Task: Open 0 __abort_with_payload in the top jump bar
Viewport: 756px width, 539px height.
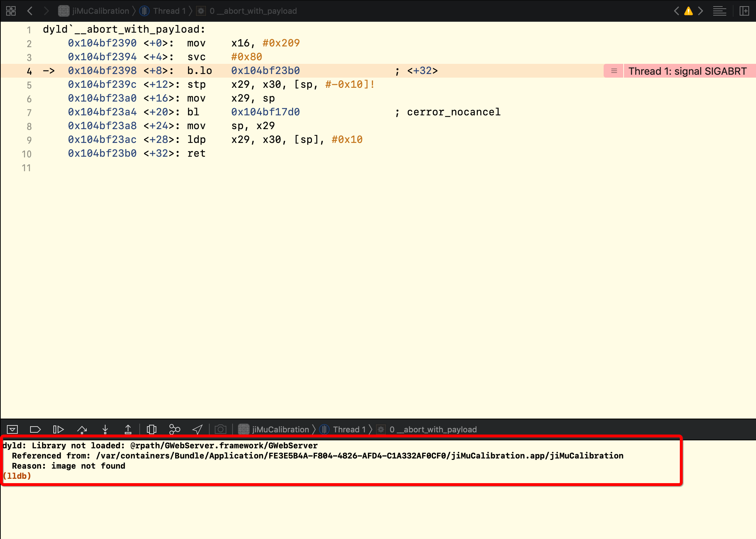Action: click(x=247, y=11)
